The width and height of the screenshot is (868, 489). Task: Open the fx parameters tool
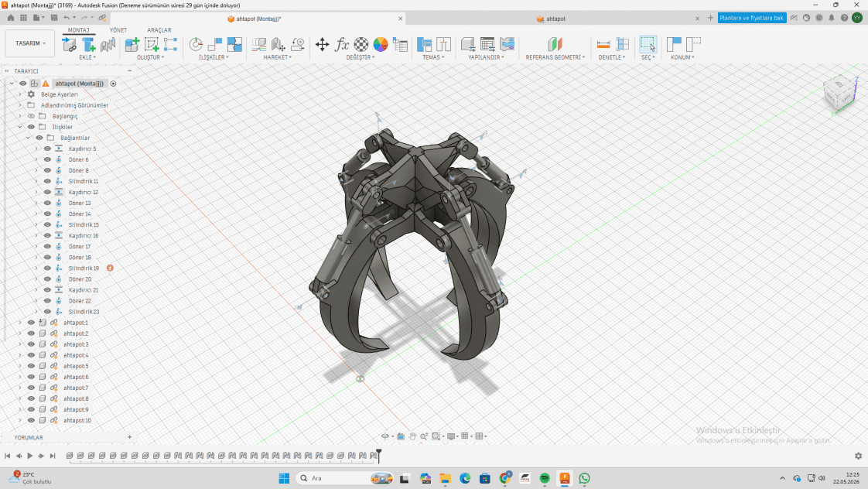coord(342,44)
